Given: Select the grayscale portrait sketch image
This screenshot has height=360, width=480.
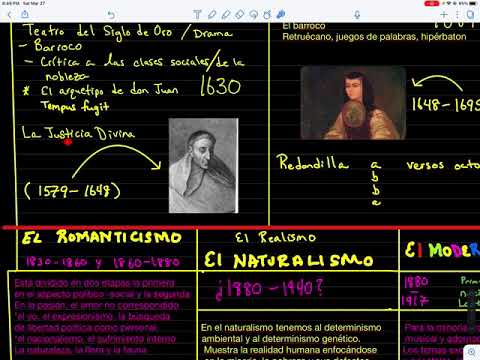Looking at the screenshot, I should point(203,166).
